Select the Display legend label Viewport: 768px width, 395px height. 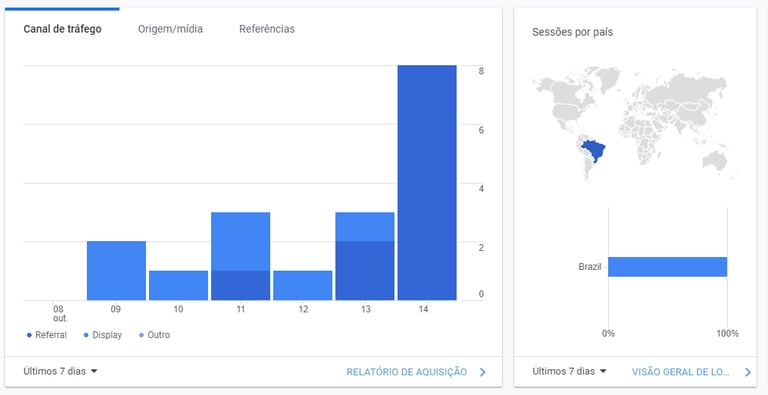(107, 335)
